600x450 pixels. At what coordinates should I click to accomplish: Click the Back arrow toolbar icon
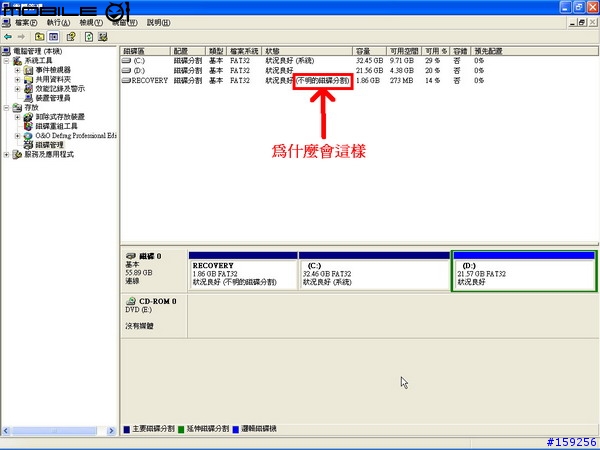(x=8, y=37)
